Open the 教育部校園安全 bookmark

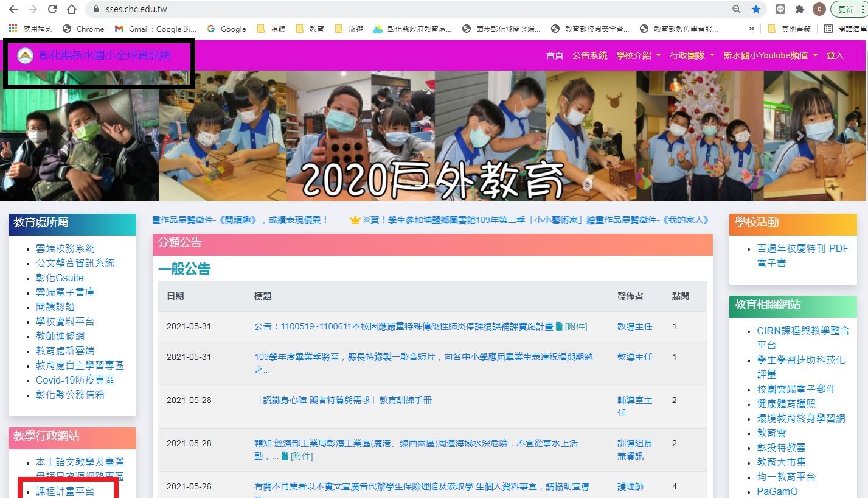(590, 29)
